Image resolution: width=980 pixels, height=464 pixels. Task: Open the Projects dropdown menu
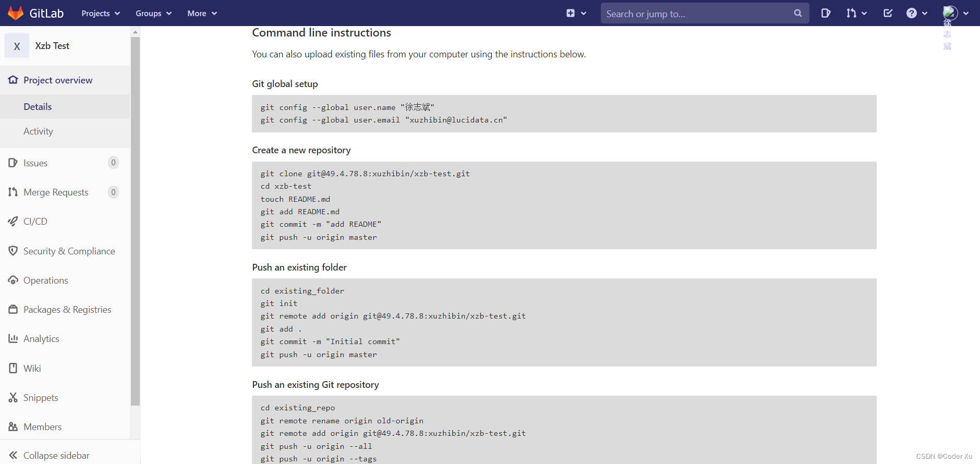pyautogui.click(x=101, y=13)
